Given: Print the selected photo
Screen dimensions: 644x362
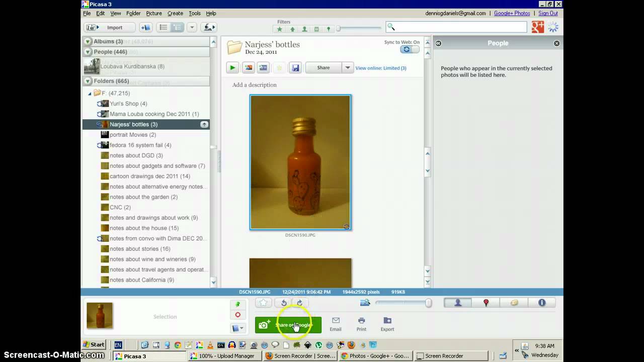Looking at the screenshot, I should [361, 324].
